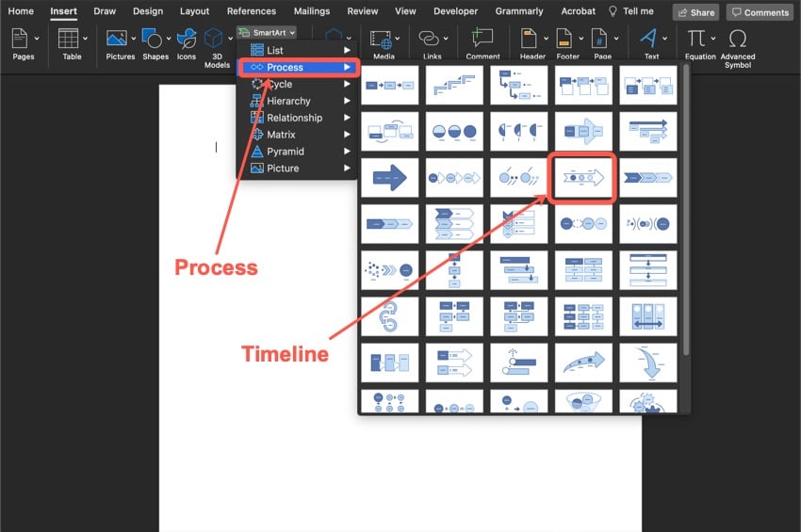Switch to the Draw tab
This screenshot has width=801, height=532.
pos(105,11)
